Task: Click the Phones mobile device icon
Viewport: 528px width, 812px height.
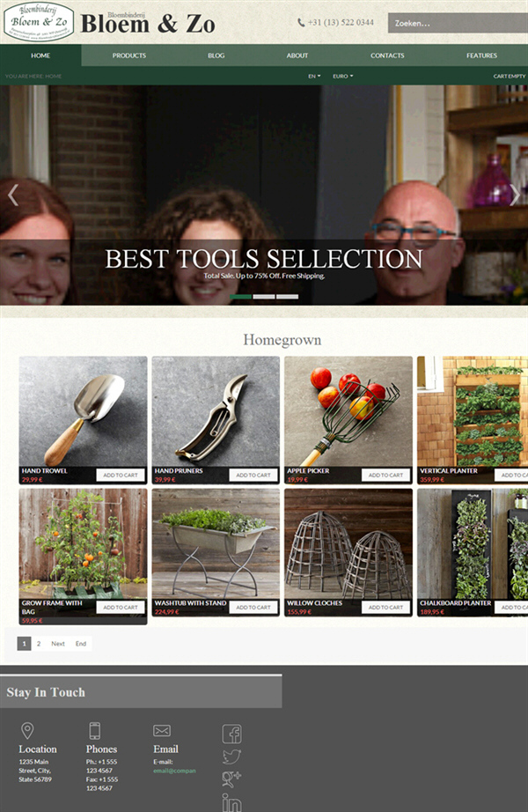Action: coord(95,731)
